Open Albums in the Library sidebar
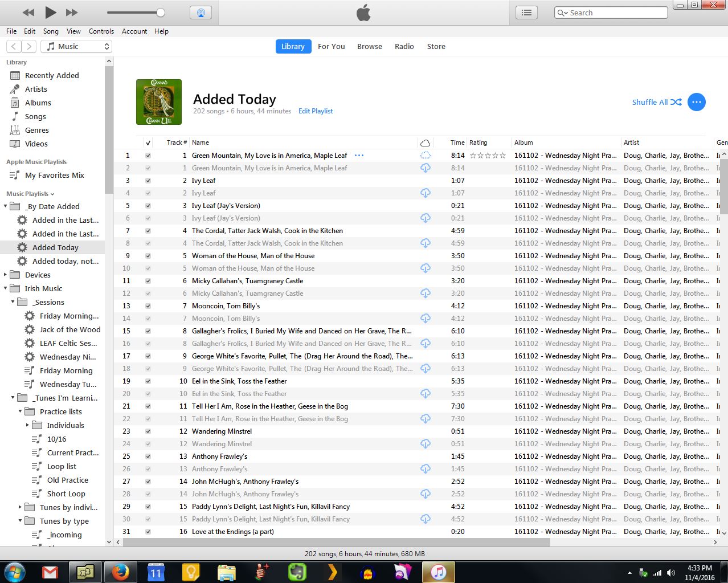Image resolution: width=728 pixels, height=583 pixels. (38, 103)
